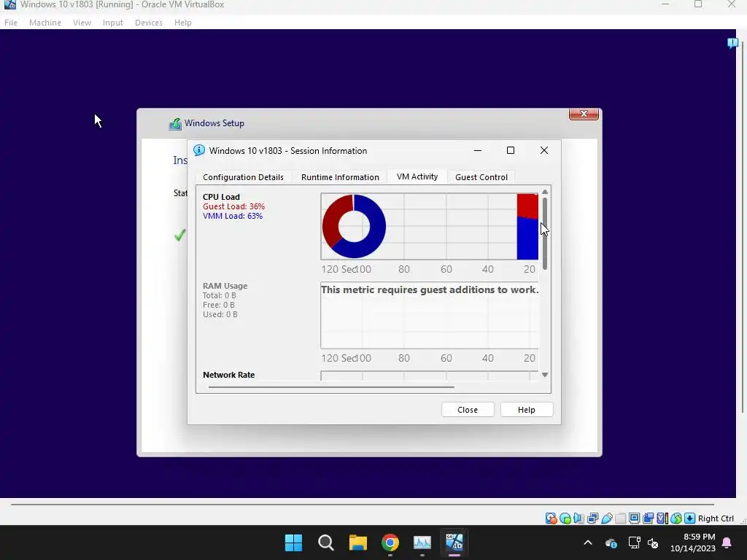Click the display indicator icon
747x560 pixels.
634,518
